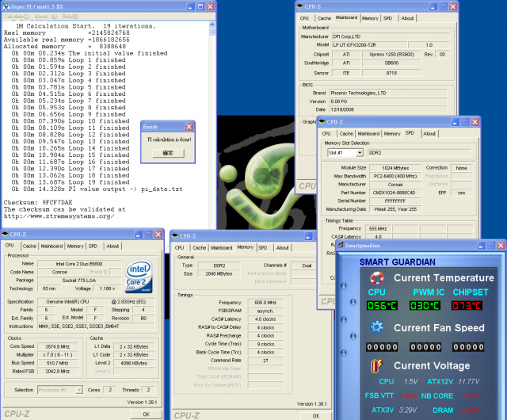507x420 pixels.
Task: Click the Core Speed 3574.9 MHz field
Action: pyautogui.click(x=58, y=346)
